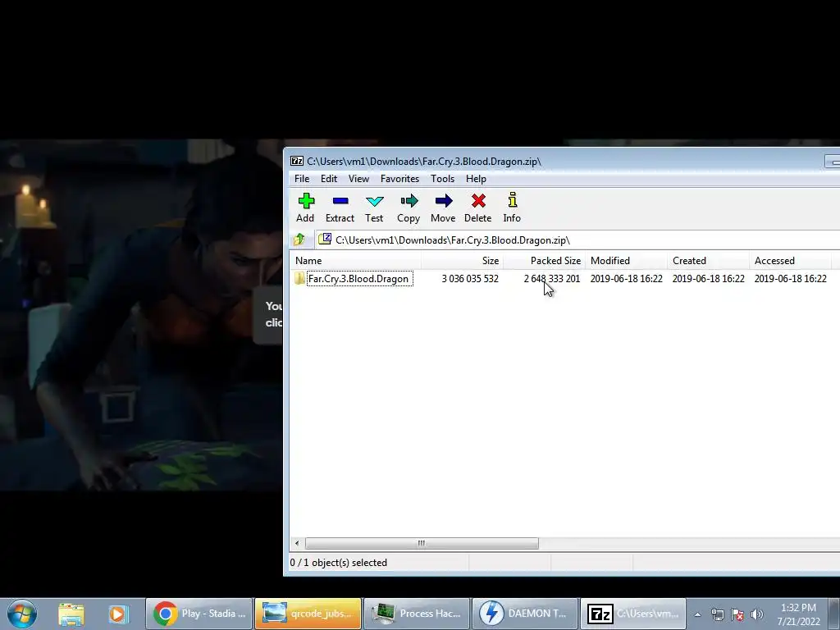
Task: Click the packed size 2 648 333 201
Action: point(552,279)
